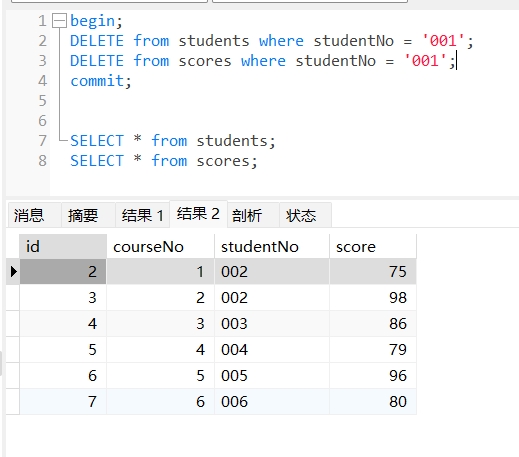Place cursor on the commit; line
Image resolution: width=519 pixels, height=457 pixels.
pyautogui.click(x=101, y=81)
